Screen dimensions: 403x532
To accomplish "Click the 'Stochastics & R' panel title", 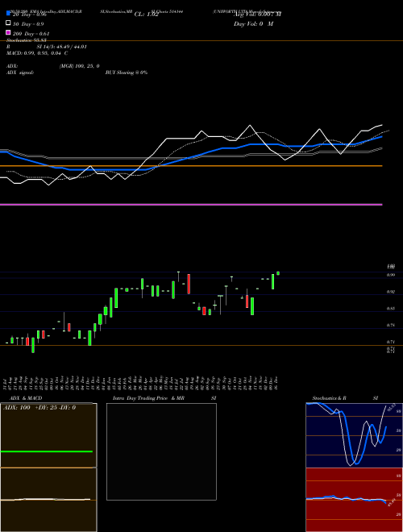I will point(329,398).
